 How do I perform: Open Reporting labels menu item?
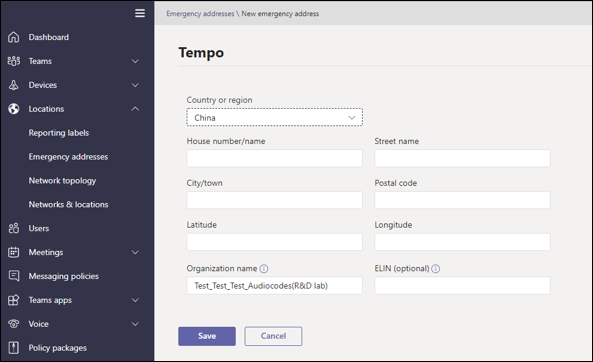(x=59, y=133)
